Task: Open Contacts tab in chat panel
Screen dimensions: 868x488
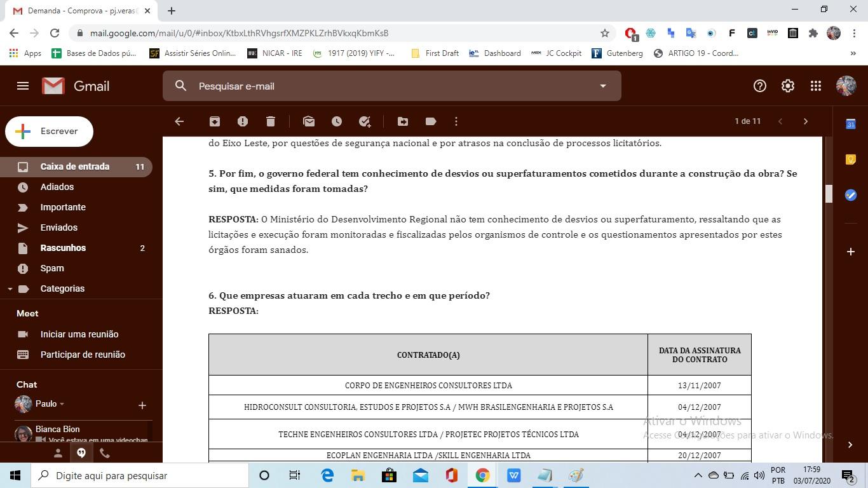Action: (x=58, y=453)
